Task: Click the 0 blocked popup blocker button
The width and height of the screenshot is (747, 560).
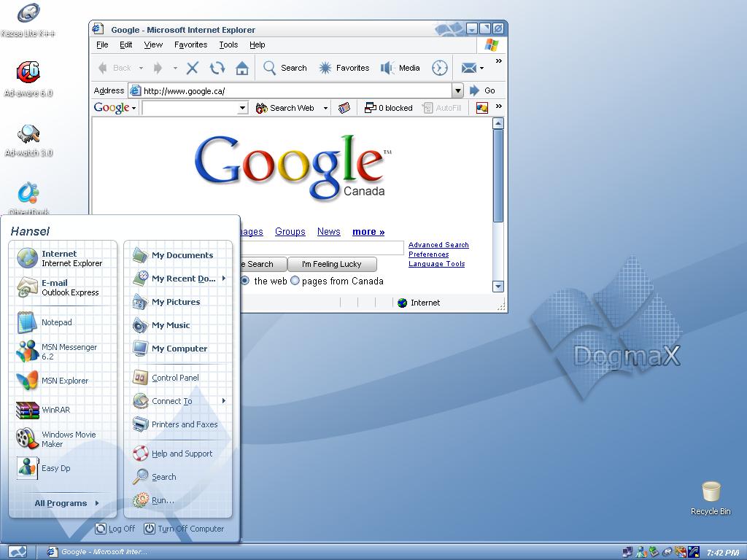Action: (388, 108)
